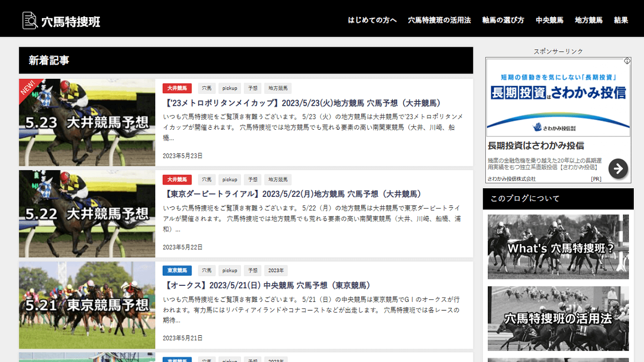Select the 穴馬 tag on the 東京ダービートライアル article
The width and height of the screenshot is (644, 362).
pos(207,180)
